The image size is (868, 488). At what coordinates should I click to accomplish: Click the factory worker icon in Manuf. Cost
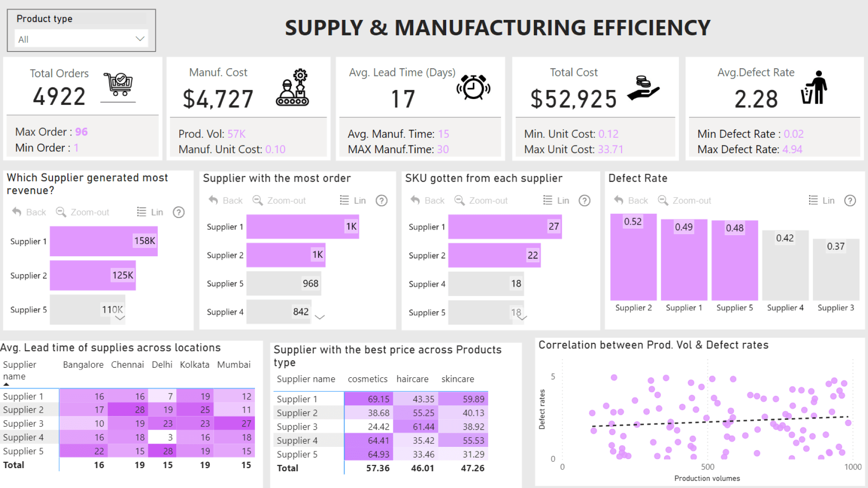(292, 88)
